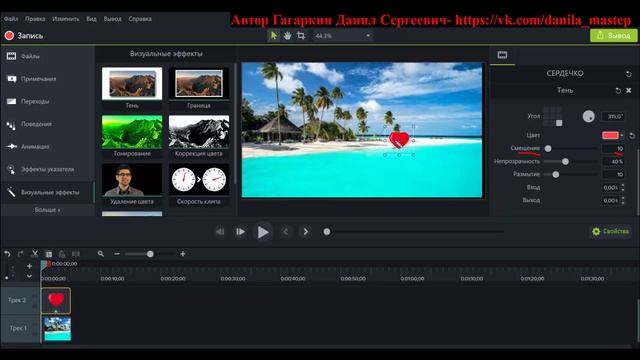Image resolution: width=640 pixels, height=360 pixels.
Task: Click the Размытие value field
Action: pos(613,174)
